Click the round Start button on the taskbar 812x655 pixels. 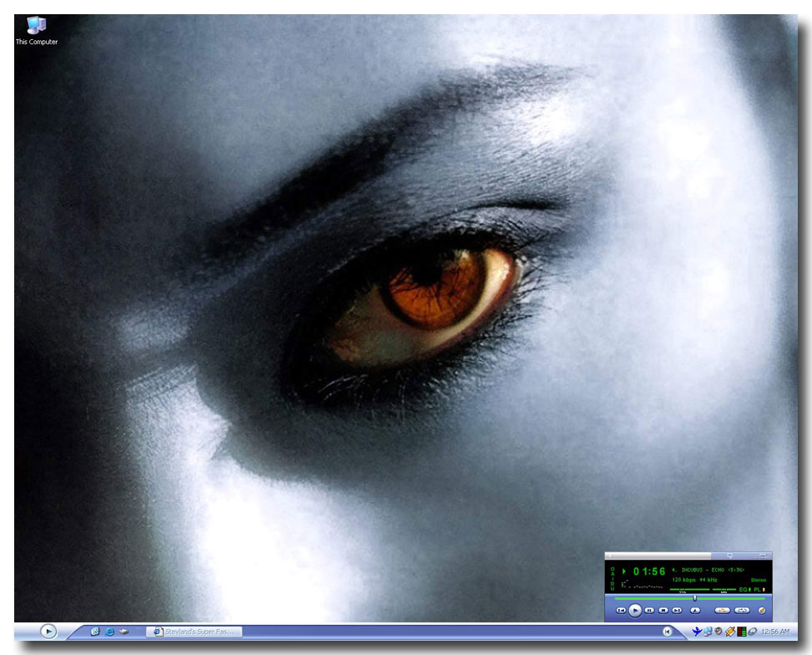[x=48, y=631]
